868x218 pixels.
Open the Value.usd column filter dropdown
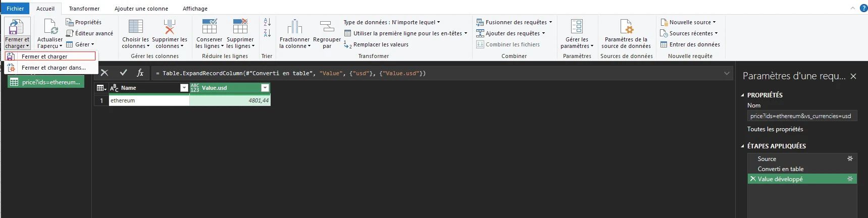pos(265,88)
